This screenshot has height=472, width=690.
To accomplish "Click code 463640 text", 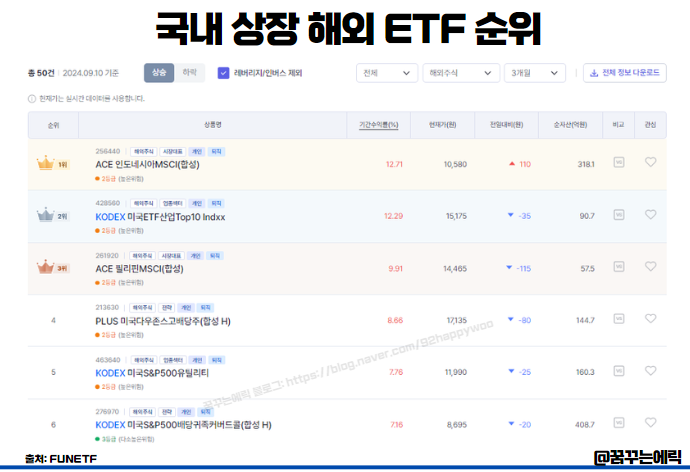I will click(x=108, y=360).
